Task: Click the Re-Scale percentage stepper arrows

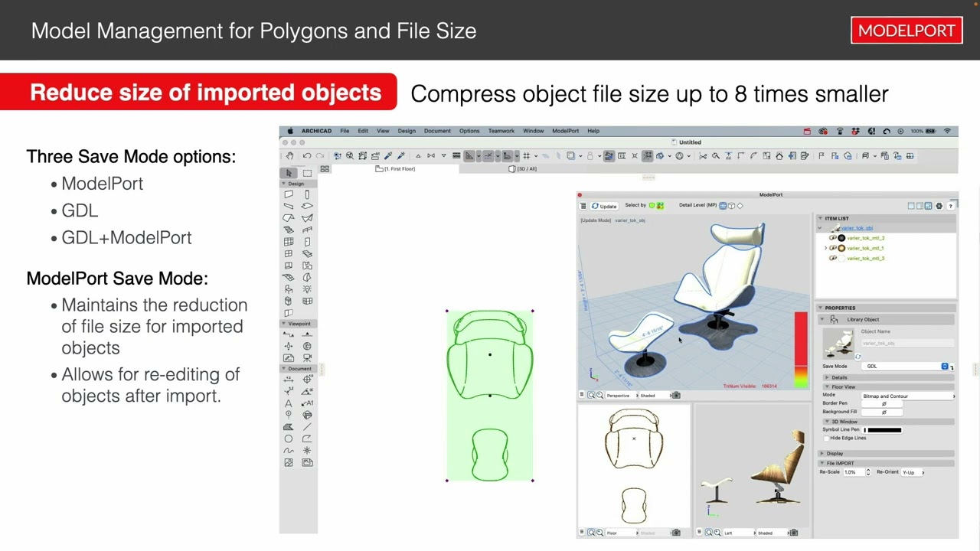Action: pyautogui.click(x=868, y=472)
